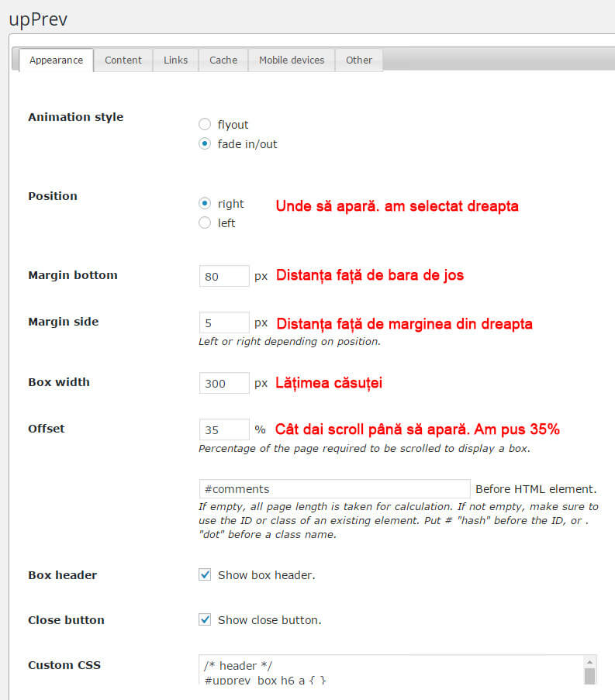Toggle Show close button checkbox
Viewport: 615px width, 700px height.
(205, 619)
